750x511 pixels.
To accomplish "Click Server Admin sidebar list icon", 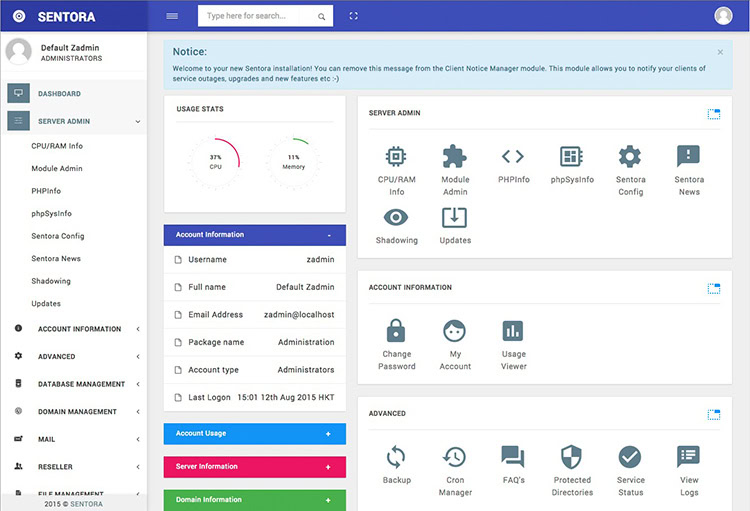I will (19, 121).
